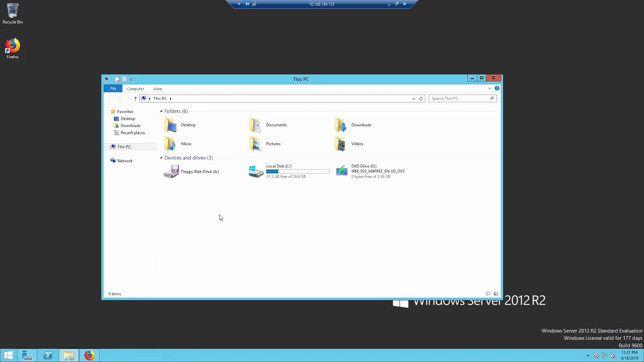Show hidden icons in the system tray
Image resolution: width=644 pixels, height=362 pixels.
(588, 355)
